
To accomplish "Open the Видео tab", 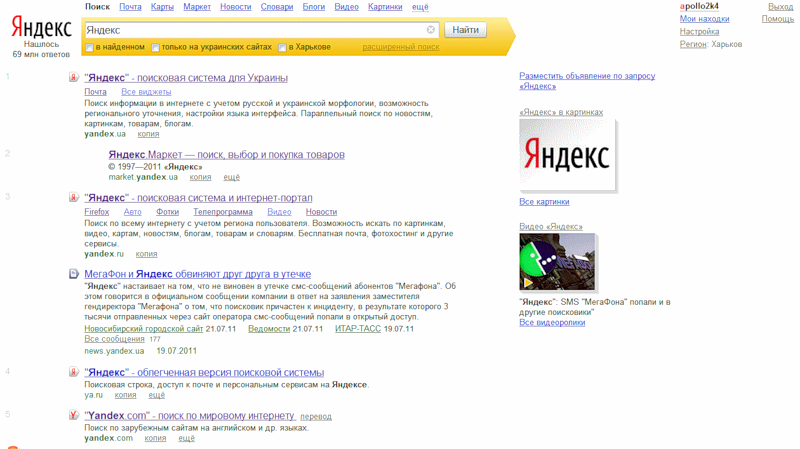I will pyautogui.click(x=346, y=7).
